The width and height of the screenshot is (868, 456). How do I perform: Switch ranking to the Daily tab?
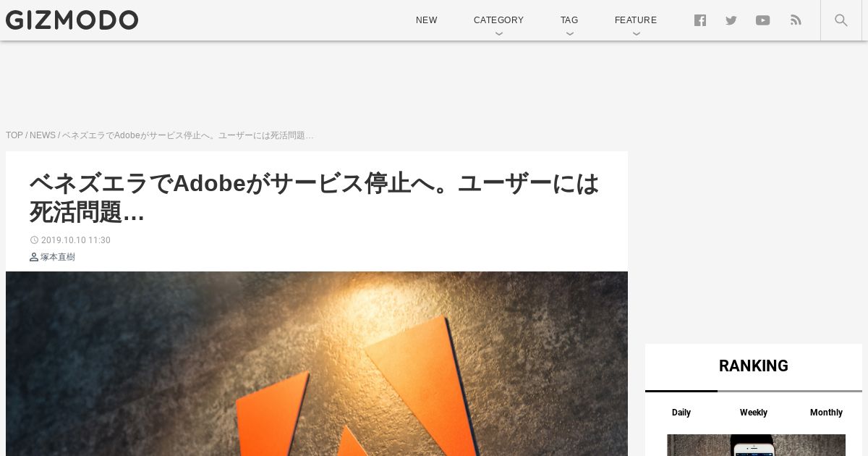pyautogui.click(x=681, y=413)
